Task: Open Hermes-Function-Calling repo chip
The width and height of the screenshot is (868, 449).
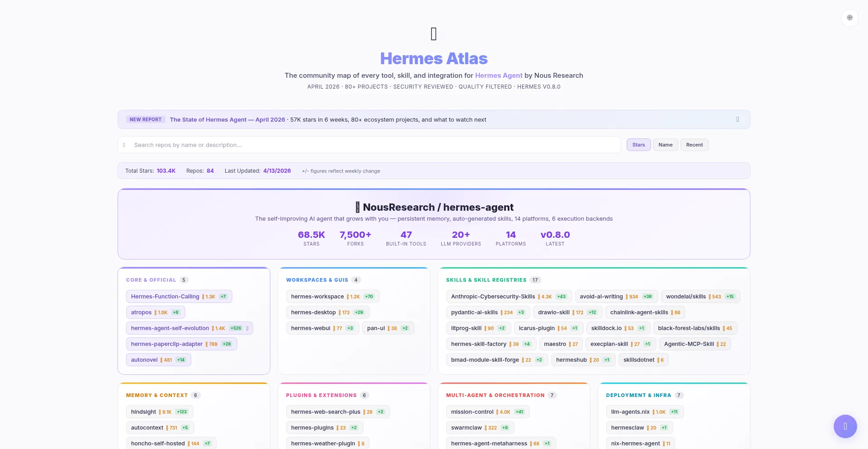Action: click(x=179, y=297)
